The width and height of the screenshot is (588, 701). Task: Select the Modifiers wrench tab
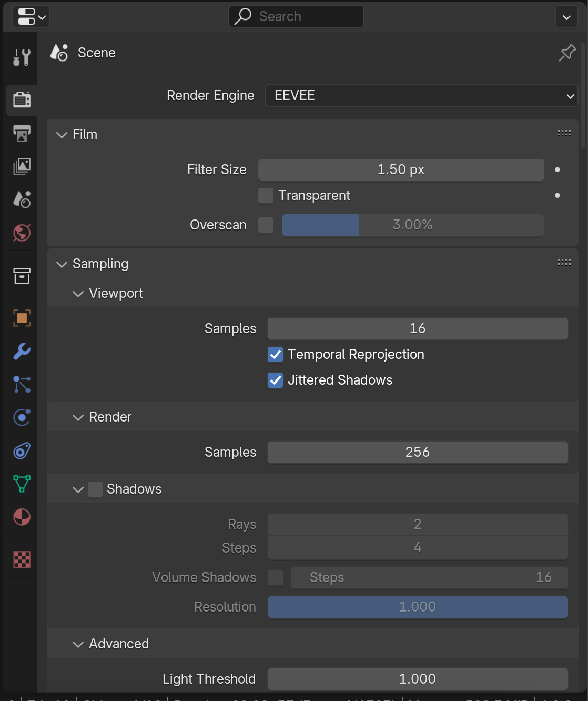pyautogui.click(x=22, y=351)
